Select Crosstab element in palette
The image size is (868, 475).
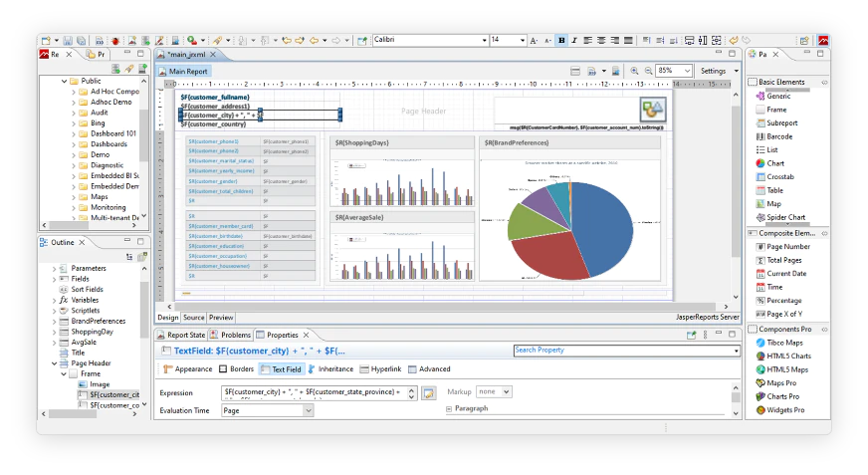775,176
